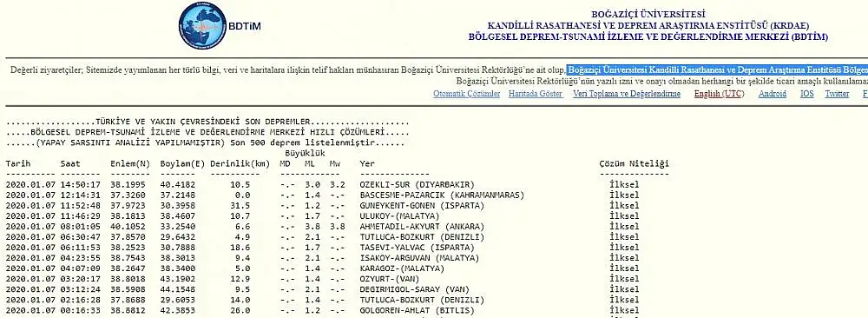Open the IOS app link
This screenshot has height=318, width=868.
coord(807,94)
